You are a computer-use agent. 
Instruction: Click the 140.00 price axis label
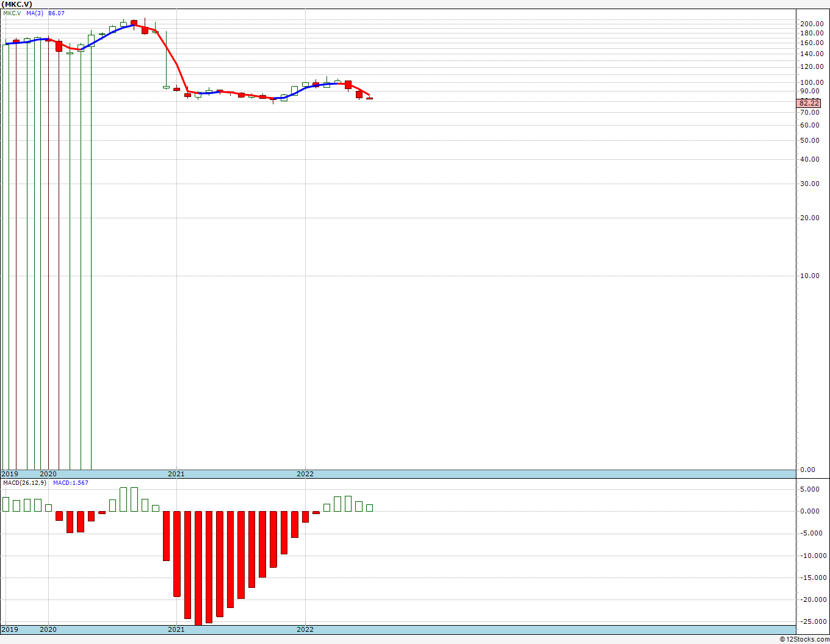812,54
